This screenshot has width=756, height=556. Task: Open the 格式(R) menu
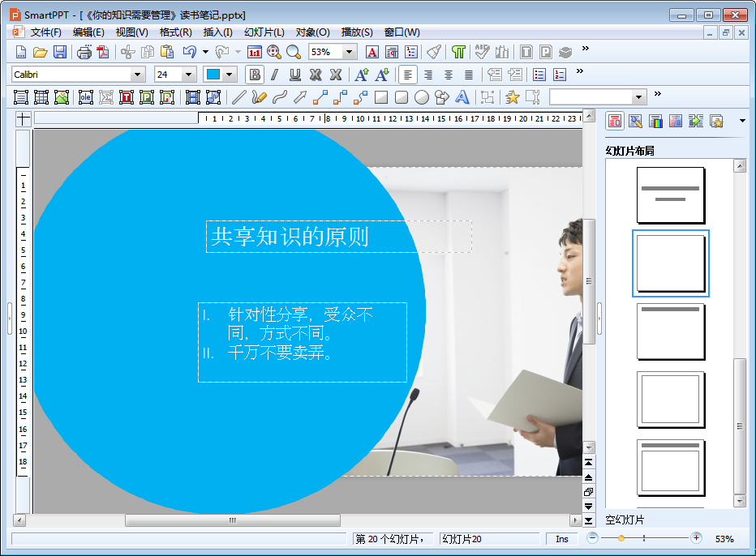[175, 32]
